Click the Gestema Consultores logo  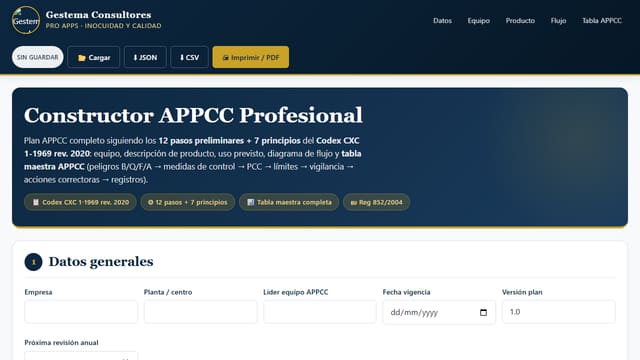[x=26, y=20]
